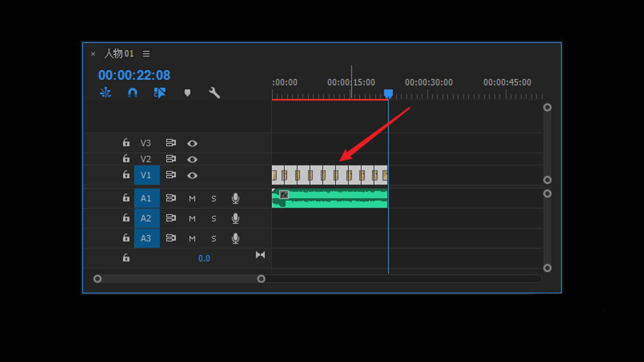
Task: Mute the A1 audio track
Action: [x=192, y=198]
